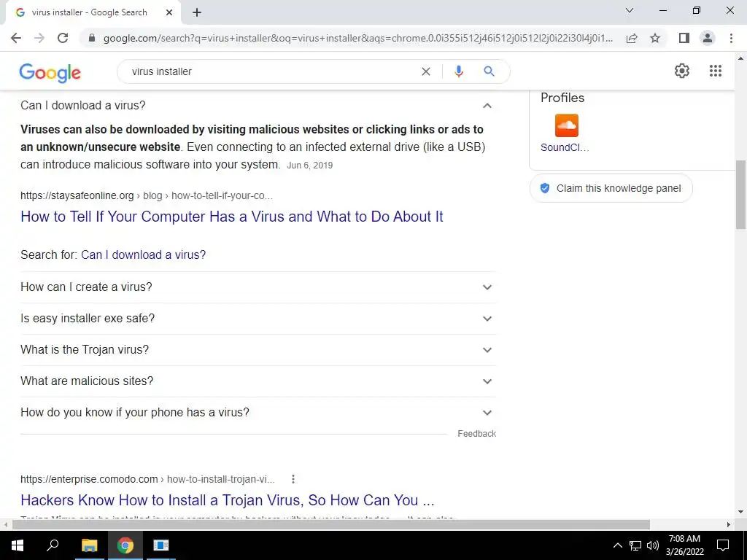Reload the Google search page
The image size is (747, 560).
pos(63,38)
